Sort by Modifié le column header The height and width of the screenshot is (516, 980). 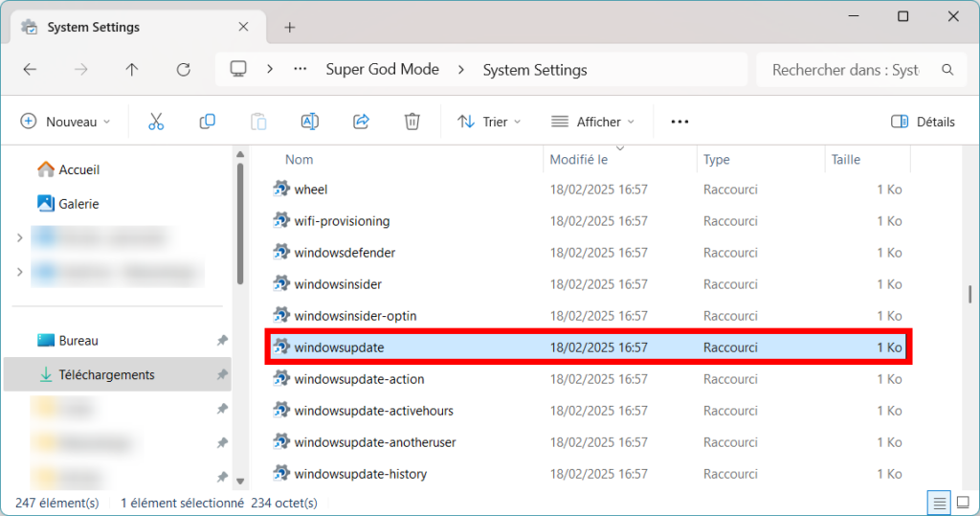[579, 160]
